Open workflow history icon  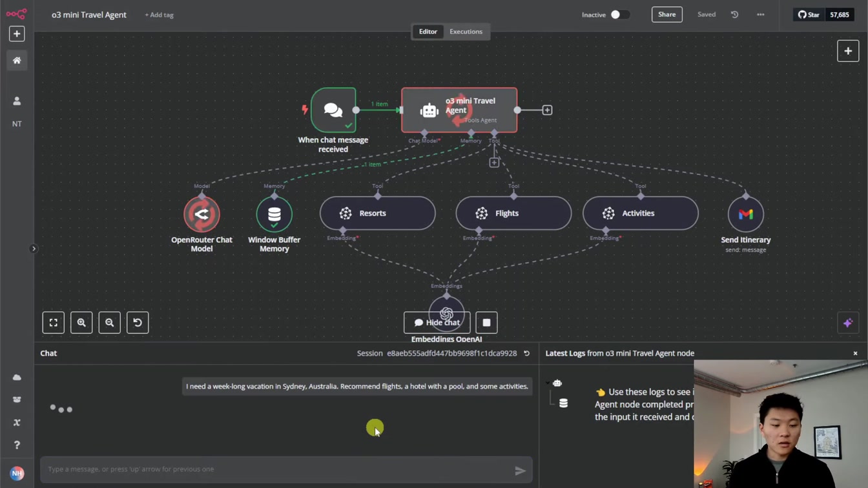coord(734,14)
